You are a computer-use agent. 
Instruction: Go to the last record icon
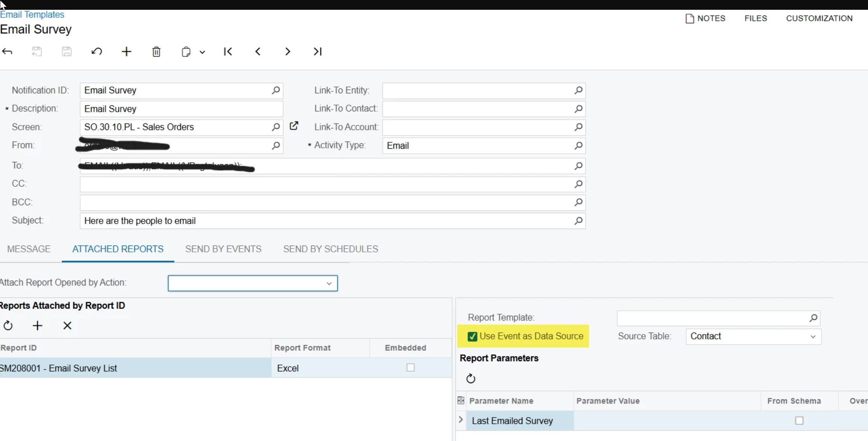tap(318, 52)
